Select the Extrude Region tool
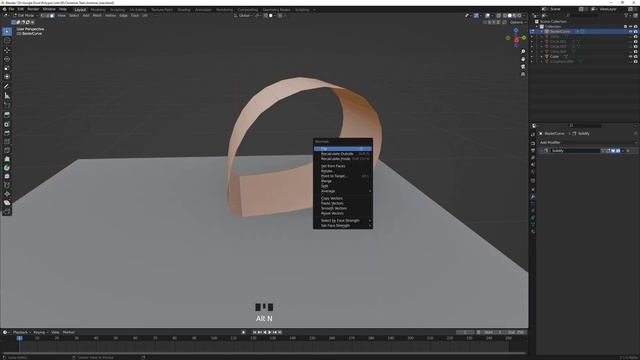The height and width of the screenshot is (360, 640). pyautogui.click(x=7, y=115)
